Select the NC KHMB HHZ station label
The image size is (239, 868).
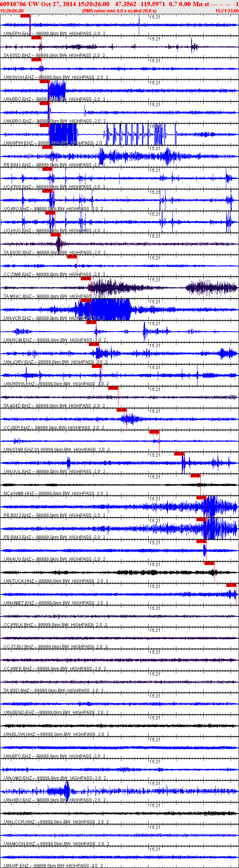(x=19, y=493)
